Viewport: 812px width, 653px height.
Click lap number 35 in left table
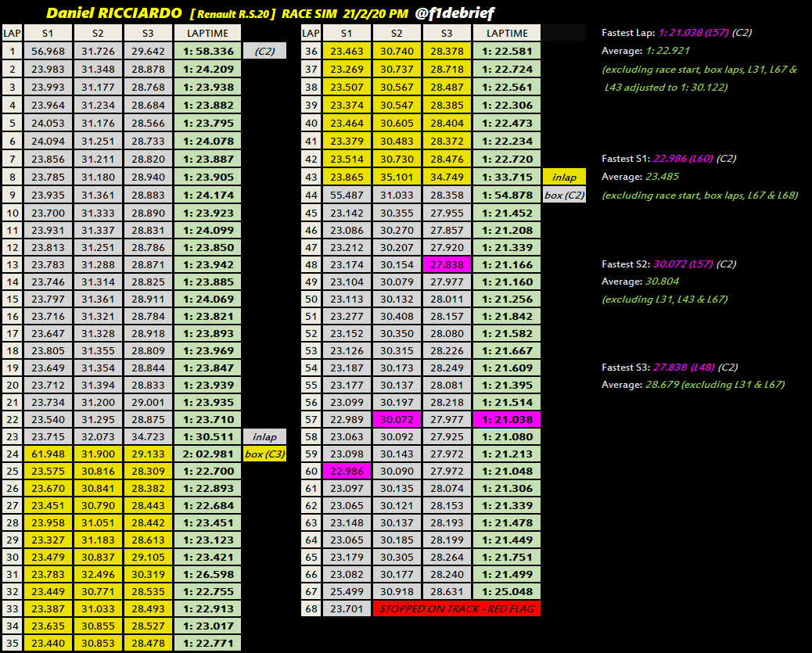click(13, 643)
